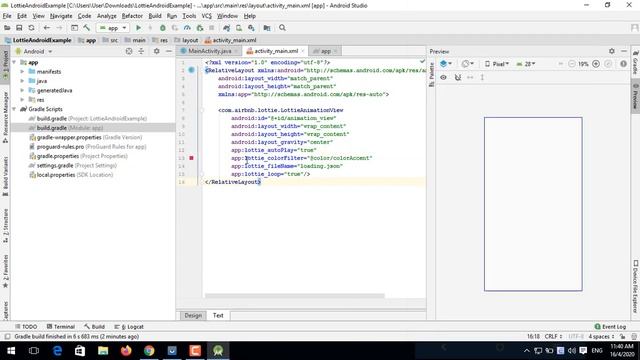Open the Event Log
The width and height of the screenshot is (640, 360).
(x=610, y=327)
